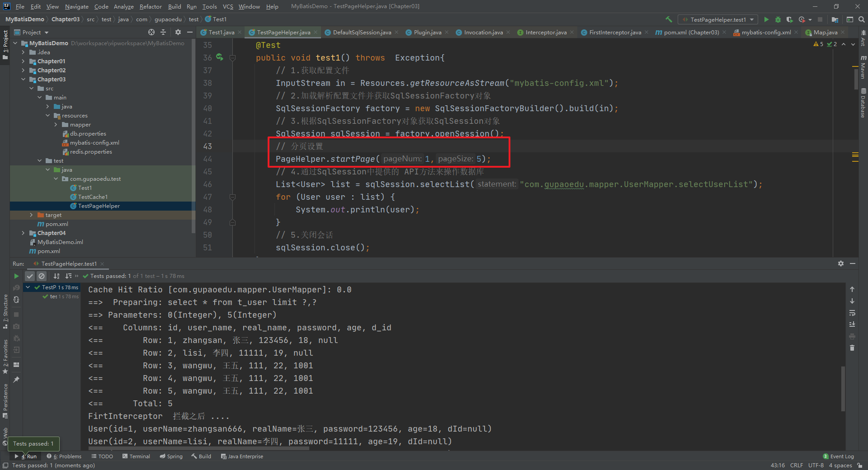Pin the Run tab

click(16, 380)
